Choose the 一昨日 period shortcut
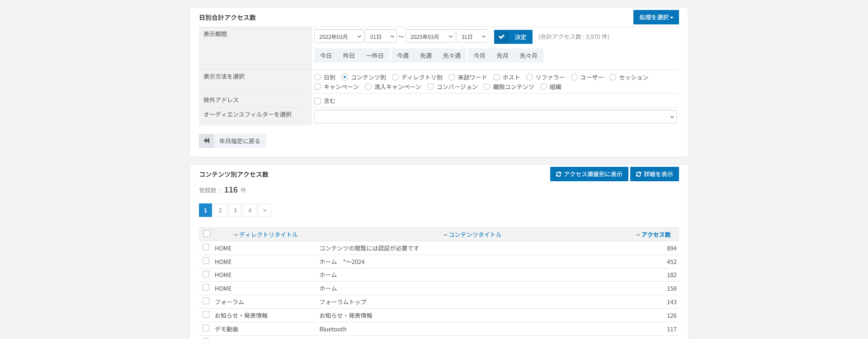868x339 pixels. point(375,56)
